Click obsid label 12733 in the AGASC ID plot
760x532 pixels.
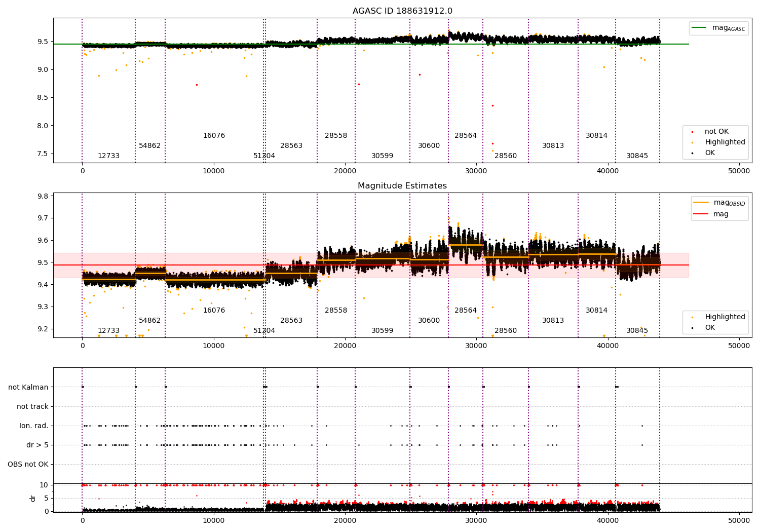pyautogui.click(x=108, y=156)
